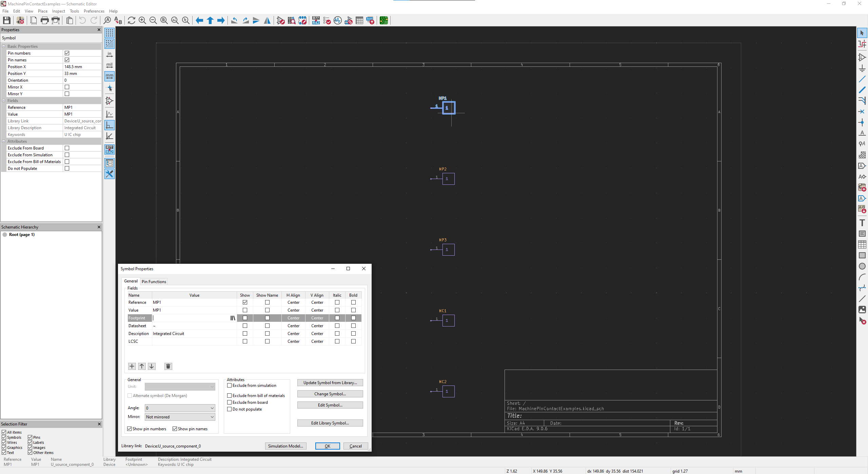This screenshot has height=474, width=868.
Task: Click the Change Symbol... button
Action: [330, 394]
